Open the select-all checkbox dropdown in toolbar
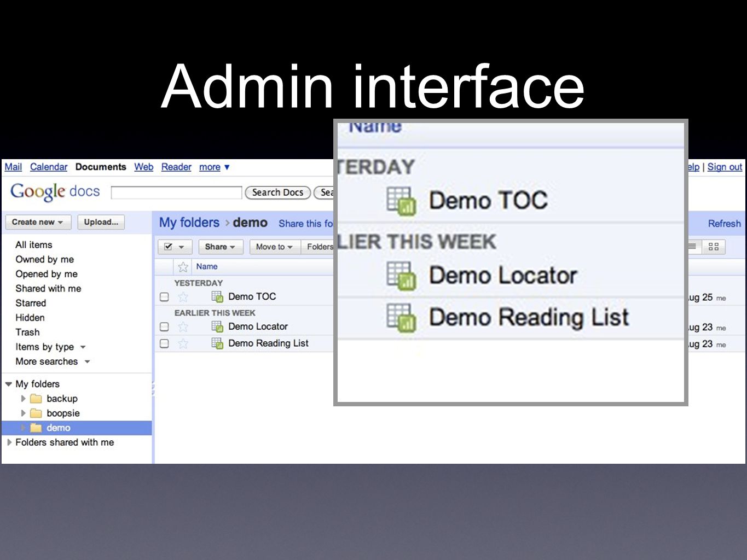 click(x=175, y=247)
